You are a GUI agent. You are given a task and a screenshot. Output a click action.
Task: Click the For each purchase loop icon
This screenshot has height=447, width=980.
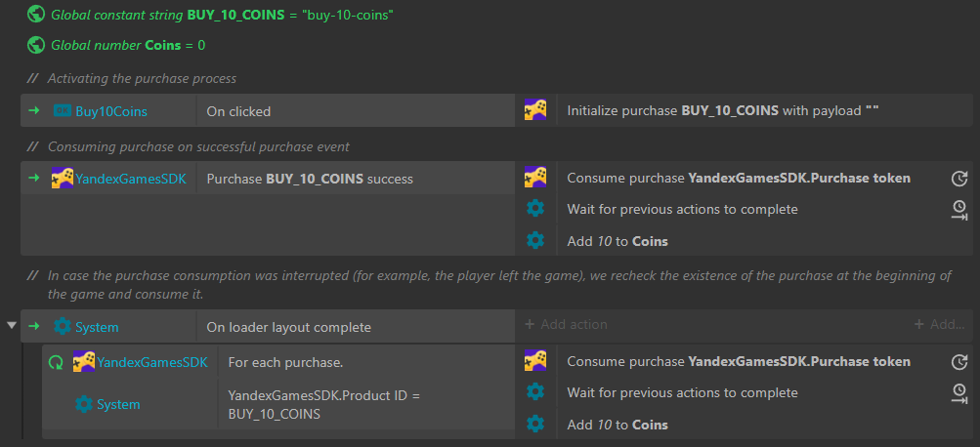tap(57, 362)
